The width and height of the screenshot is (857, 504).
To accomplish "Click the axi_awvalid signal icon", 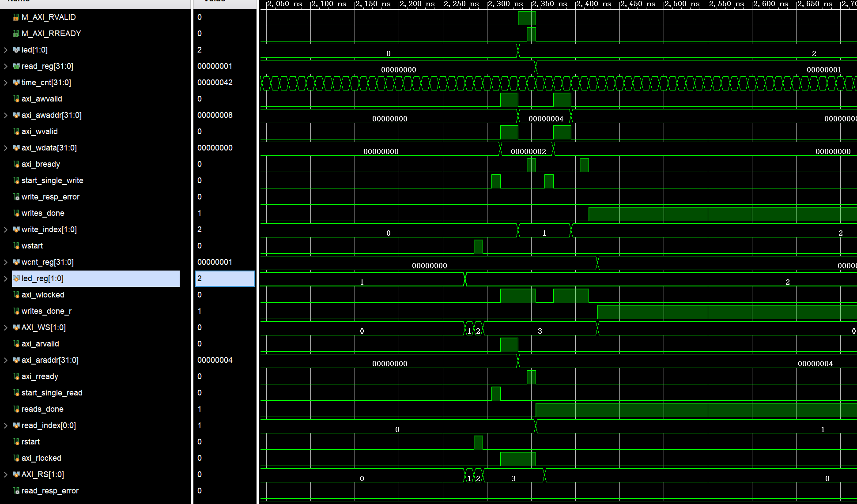I will 16,99.
